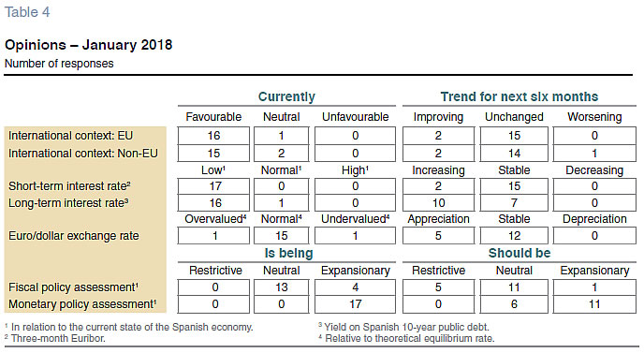Click the Fiscal policy Neutral cell showing 13

282,287
